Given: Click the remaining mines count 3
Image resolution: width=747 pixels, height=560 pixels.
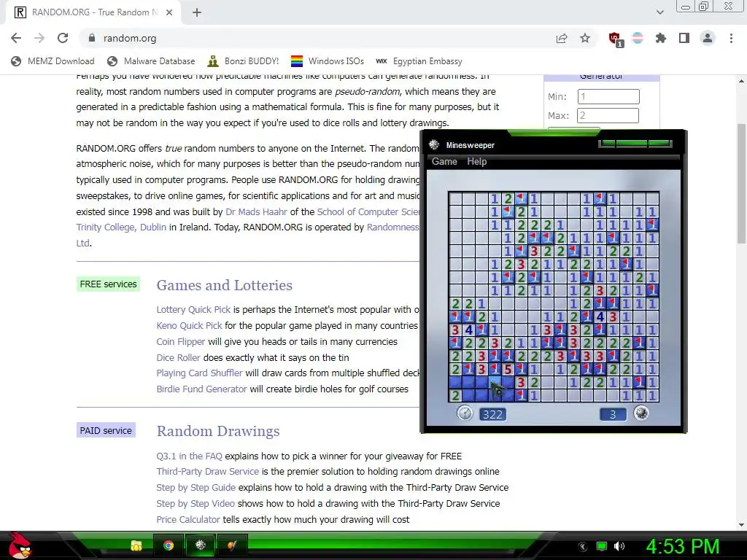Looking at the screenshot, I should 613,414.
